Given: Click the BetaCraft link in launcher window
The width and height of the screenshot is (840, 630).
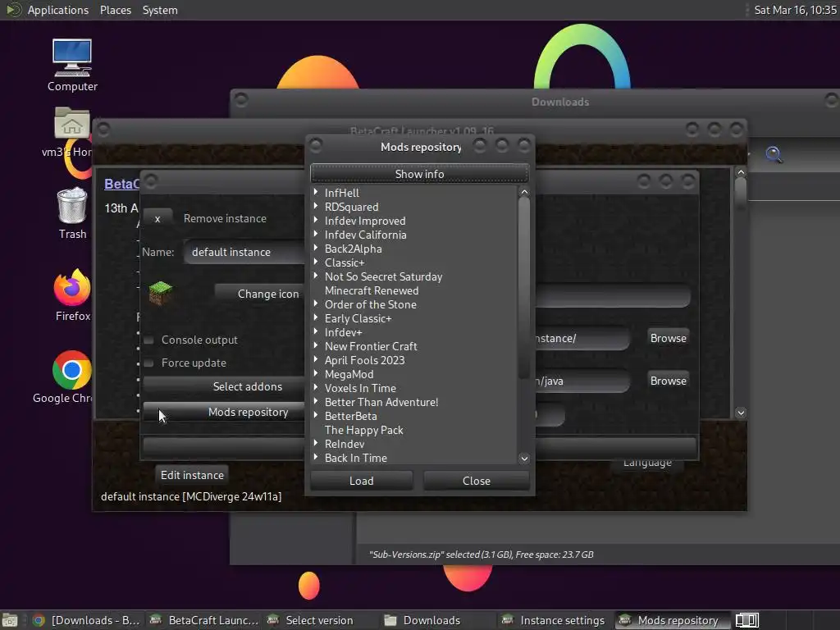Looking at the screenshot, I should tap(121, 184).
